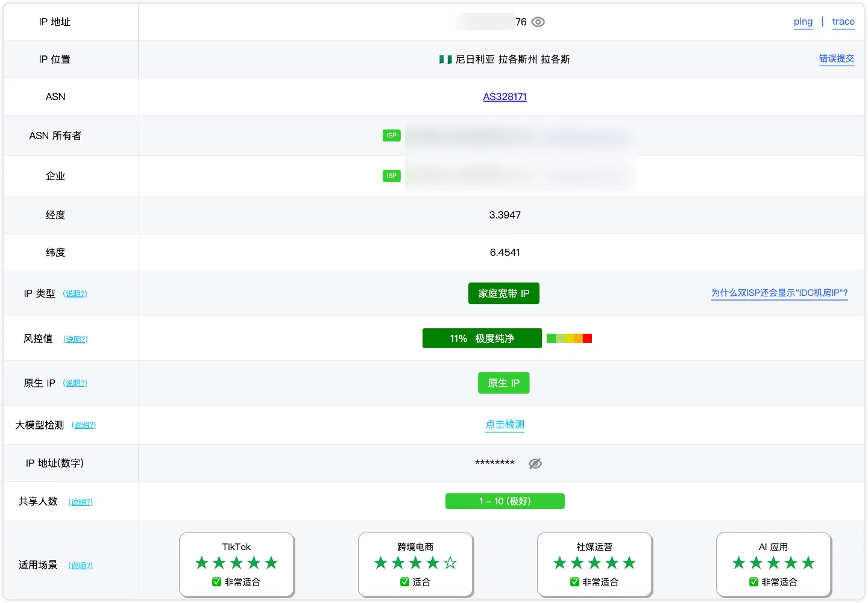
Task: Click the longitude value 3.3947
Action: pyautogui.click(x=505, y=215)
